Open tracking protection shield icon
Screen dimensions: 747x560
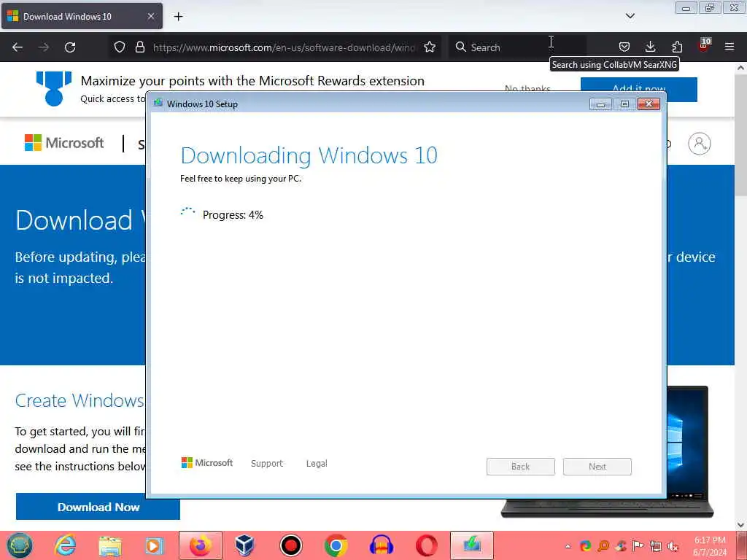click(120, 47)
